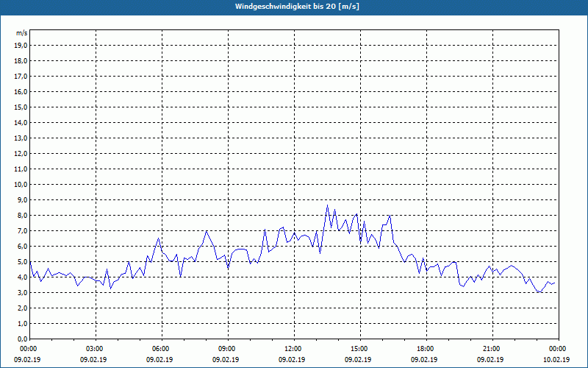Select the 19,0 y-axis label
Screen dimensions: 588x368
(x=21, y=46)
